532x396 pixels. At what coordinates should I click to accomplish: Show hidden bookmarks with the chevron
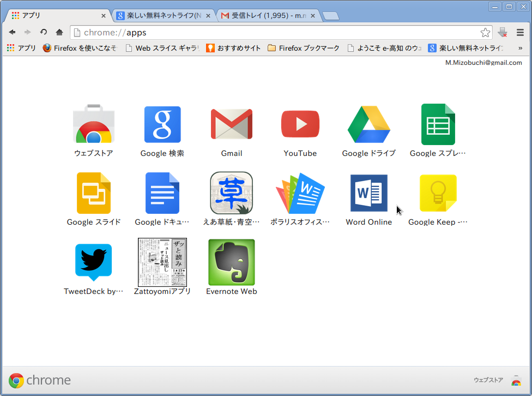[x=520, y=48]
